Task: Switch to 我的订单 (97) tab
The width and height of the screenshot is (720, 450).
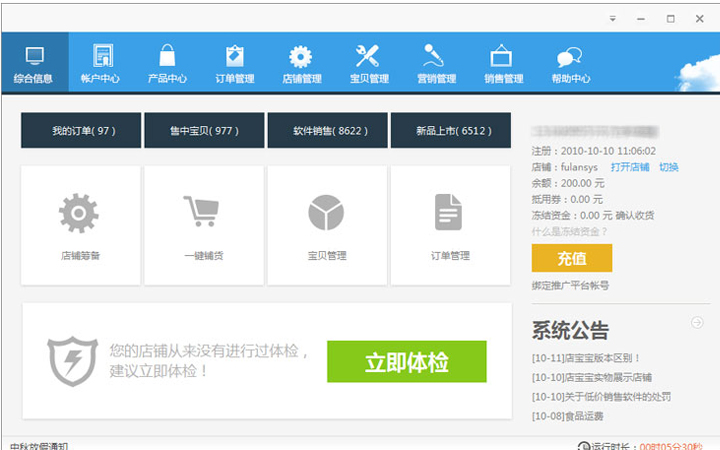Action: 80,131
